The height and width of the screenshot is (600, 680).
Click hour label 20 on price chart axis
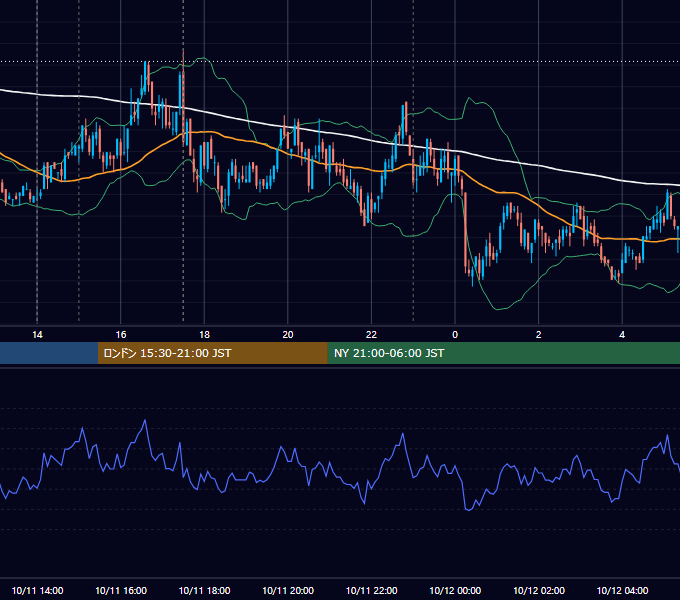click(x=288, y=335)
